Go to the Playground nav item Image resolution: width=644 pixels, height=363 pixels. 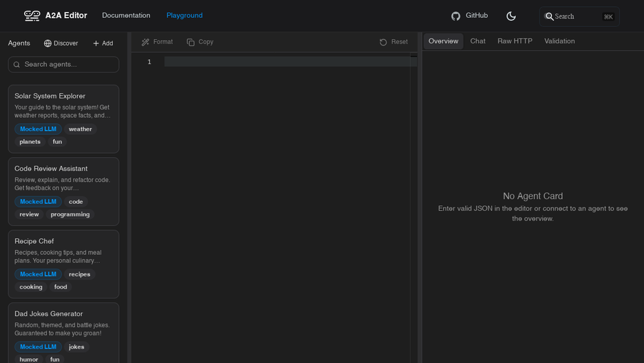(184, 15)
